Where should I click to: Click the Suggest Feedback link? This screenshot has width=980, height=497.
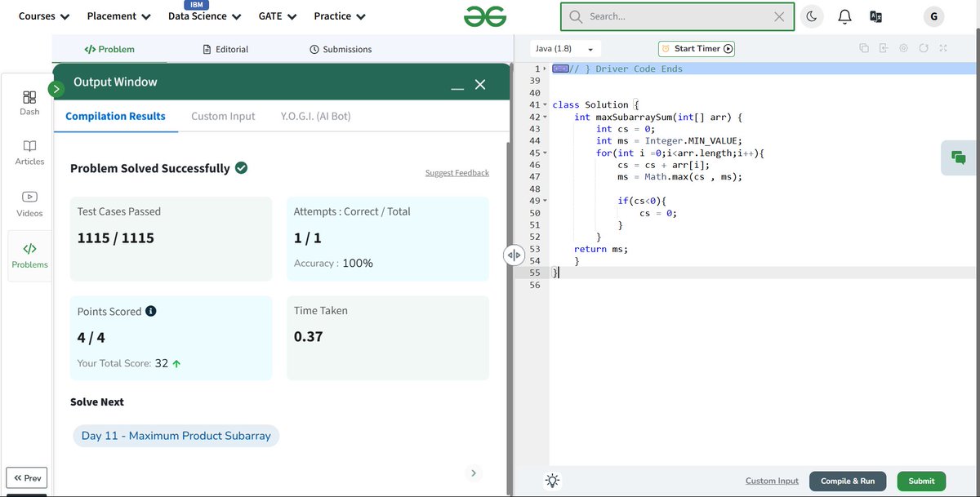457,173
